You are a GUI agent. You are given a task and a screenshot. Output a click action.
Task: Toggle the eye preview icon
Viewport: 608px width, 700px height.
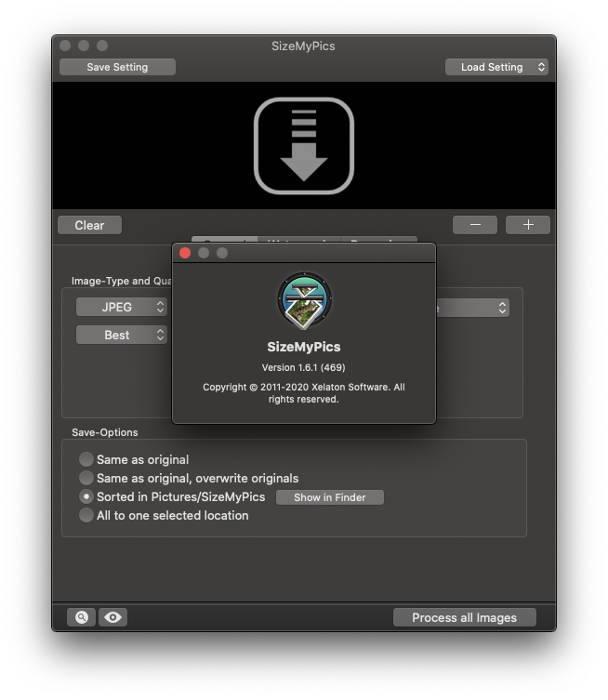pos(112,617)
